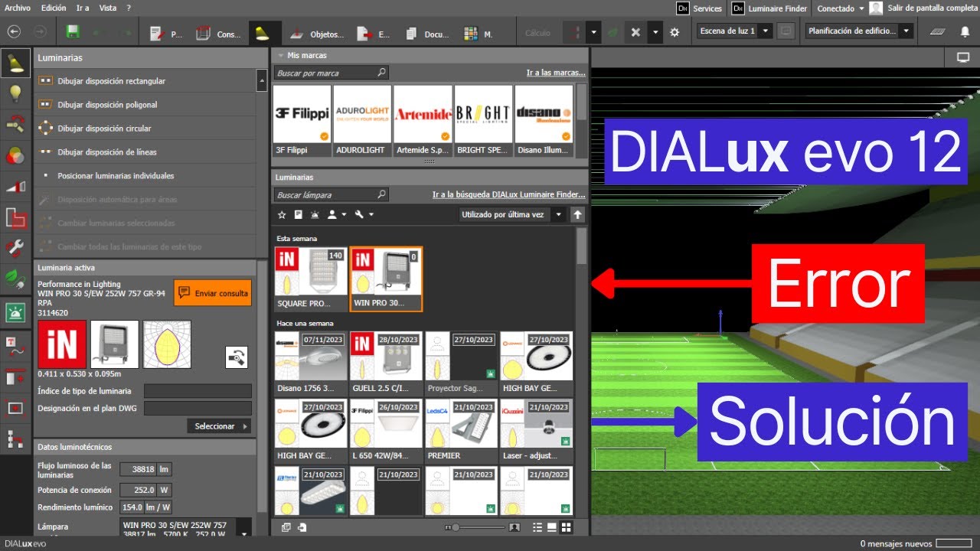Image resolution: width=980 pixels, height=551 pixels.
Task: Click the Índice de tipo de luminaria field
Action: [198, 392]
